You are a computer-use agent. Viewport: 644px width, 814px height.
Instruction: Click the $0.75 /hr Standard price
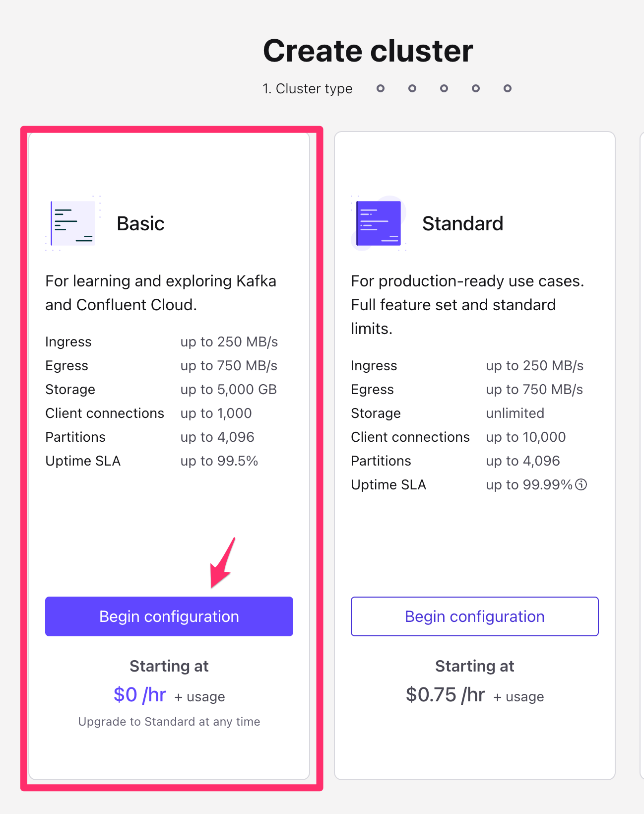pos(446,695)
